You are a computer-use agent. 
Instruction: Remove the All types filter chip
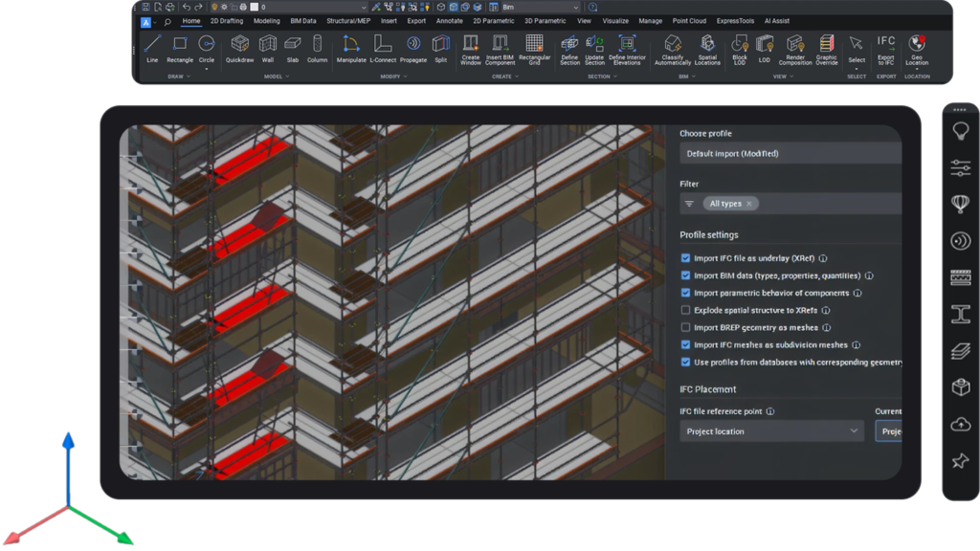pos(749,204)
